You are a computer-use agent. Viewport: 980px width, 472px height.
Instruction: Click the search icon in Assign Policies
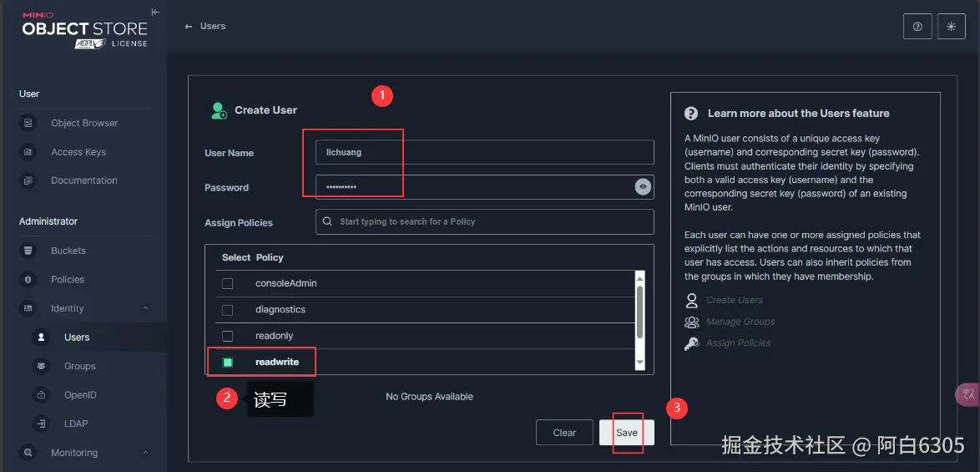pos(327,221)
